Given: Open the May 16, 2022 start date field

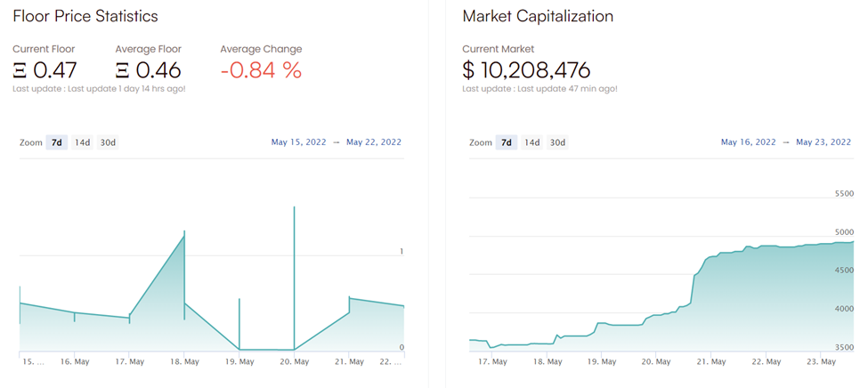Looking at the screenshot, I should pyautogui.click(x=747, y=142).
